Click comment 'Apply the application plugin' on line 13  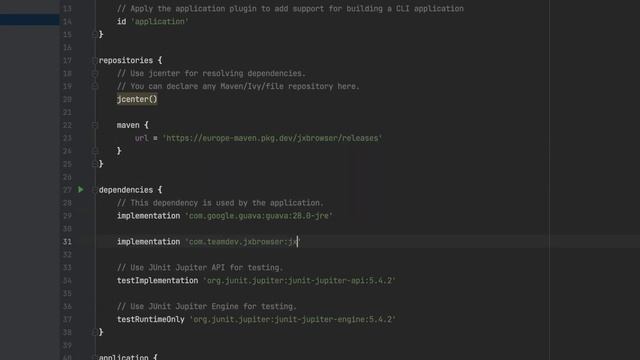point(290,9)
